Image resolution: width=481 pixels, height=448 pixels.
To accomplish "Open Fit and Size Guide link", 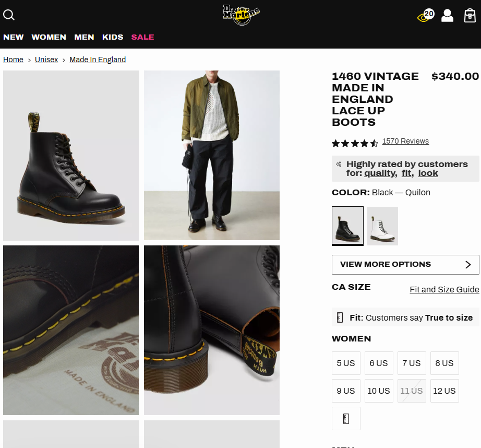I will pyautogui.click(x=444, y=290).
